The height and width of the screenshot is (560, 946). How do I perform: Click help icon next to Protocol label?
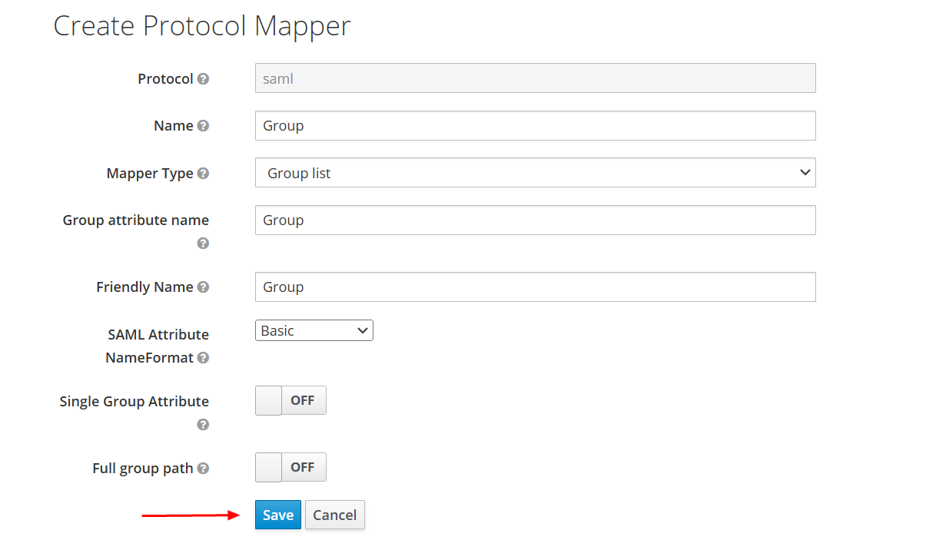click(x=203, y=79)
